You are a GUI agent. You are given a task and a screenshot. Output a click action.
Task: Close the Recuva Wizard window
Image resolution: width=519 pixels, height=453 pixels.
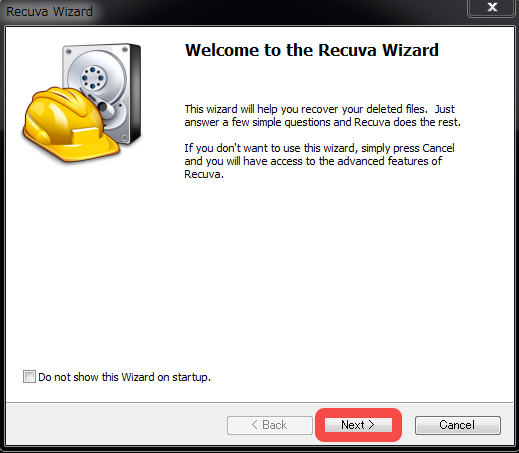point(492,7)
